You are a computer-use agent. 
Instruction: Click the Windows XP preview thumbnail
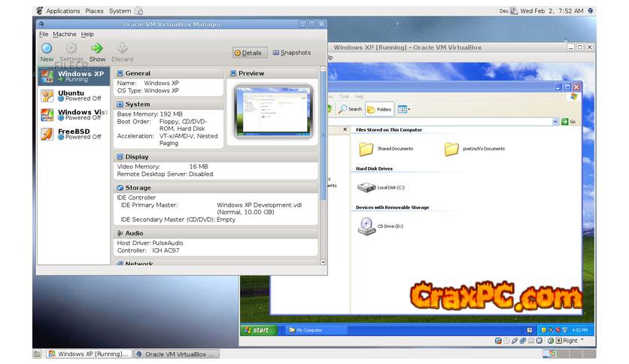[x=271, y=110]
